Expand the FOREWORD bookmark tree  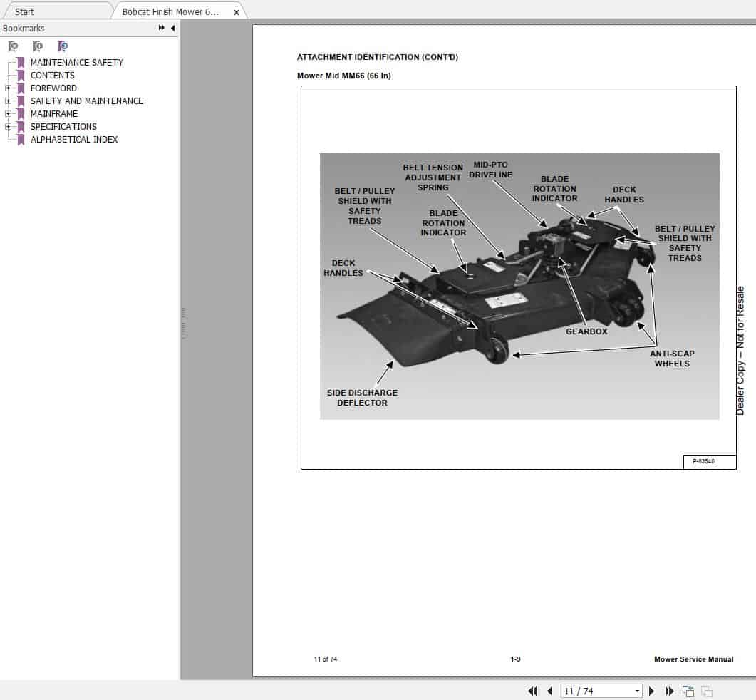click(6, 88)
